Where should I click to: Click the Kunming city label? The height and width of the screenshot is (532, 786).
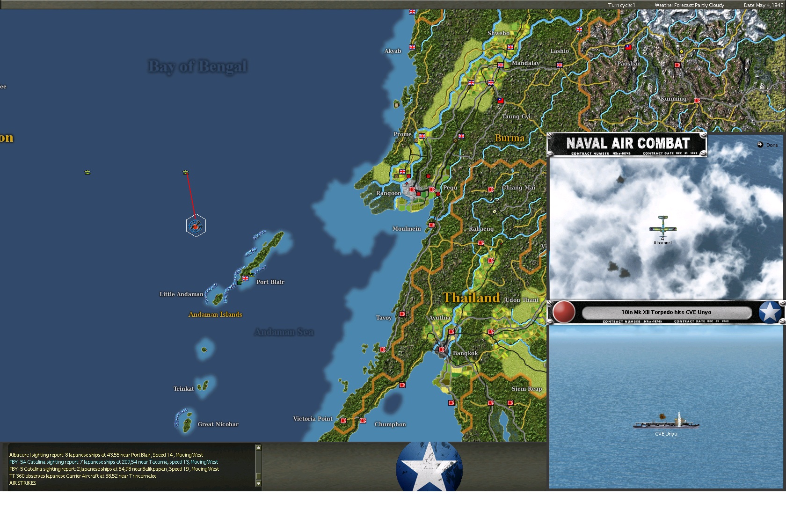[x=673, y=99]
